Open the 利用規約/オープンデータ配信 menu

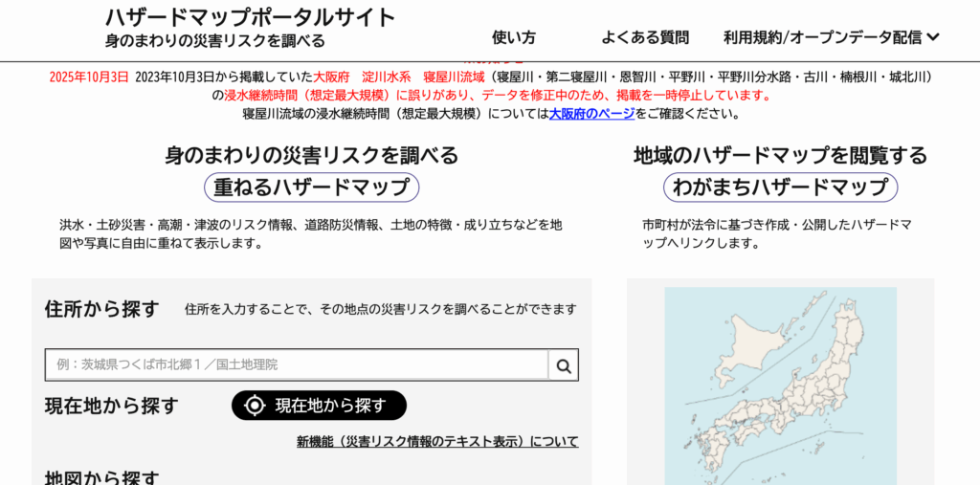pos(823,37)
